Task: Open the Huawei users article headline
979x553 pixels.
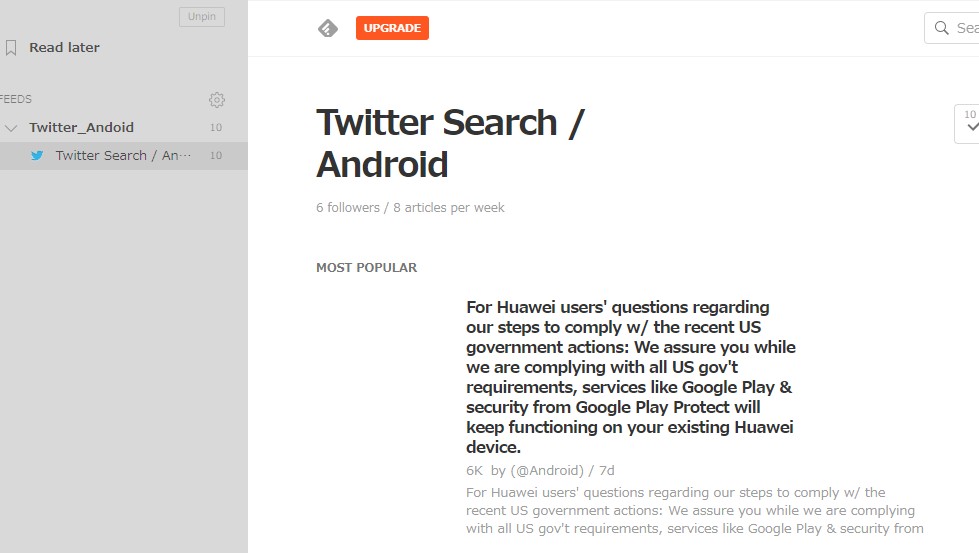Action: click(x=631, y=377)
